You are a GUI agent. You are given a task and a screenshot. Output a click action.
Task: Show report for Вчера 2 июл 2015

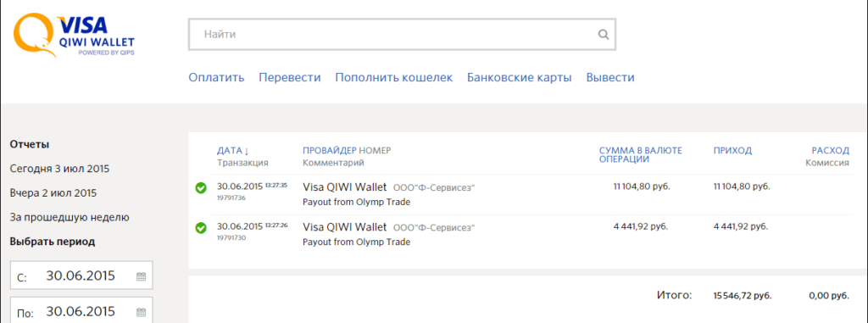[x=53, y=193]
